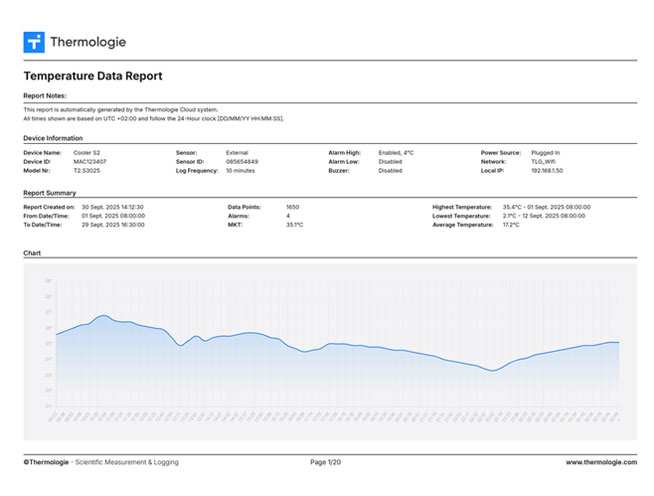654x496 pixels.
Task: Click the ©Thermologie footer copyright text
Action: (x=46, y=462)
